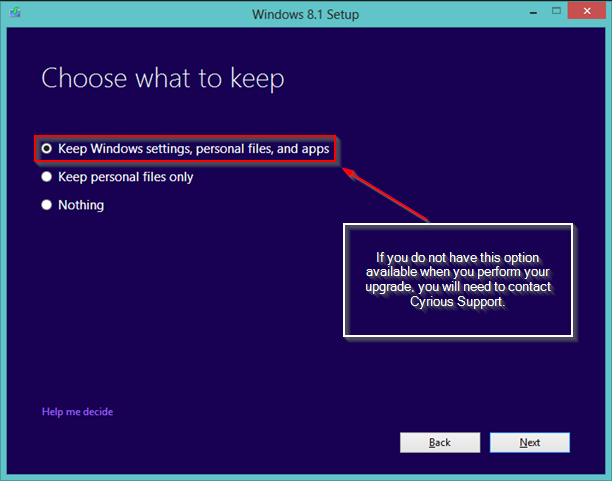612x481 pixels.
Task: Minimize the Windows 8.1 Setup window
Action: [x=533, y=12]
